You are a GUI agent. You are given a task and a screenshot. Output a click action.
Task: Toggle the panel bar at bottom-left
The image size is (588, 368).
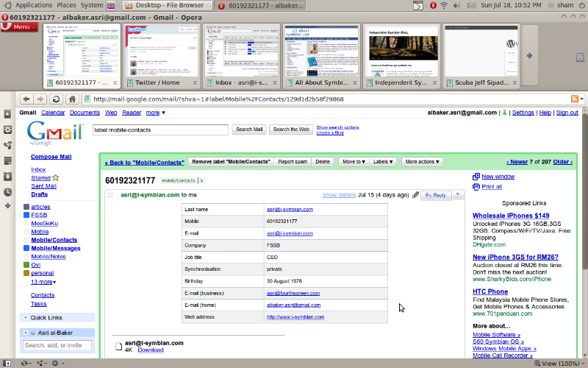click(x=7, y=363)
